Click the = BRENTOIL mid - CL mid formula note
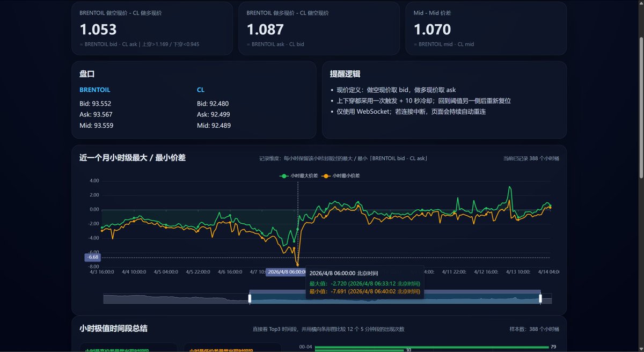The height and width of the screenshot is (352, 644). tap(443, 44)
